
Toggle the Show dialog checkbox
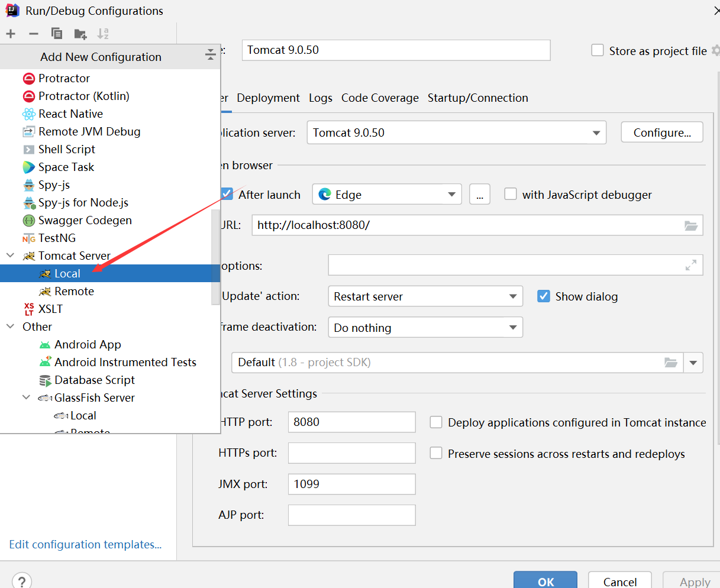point(544,296)
